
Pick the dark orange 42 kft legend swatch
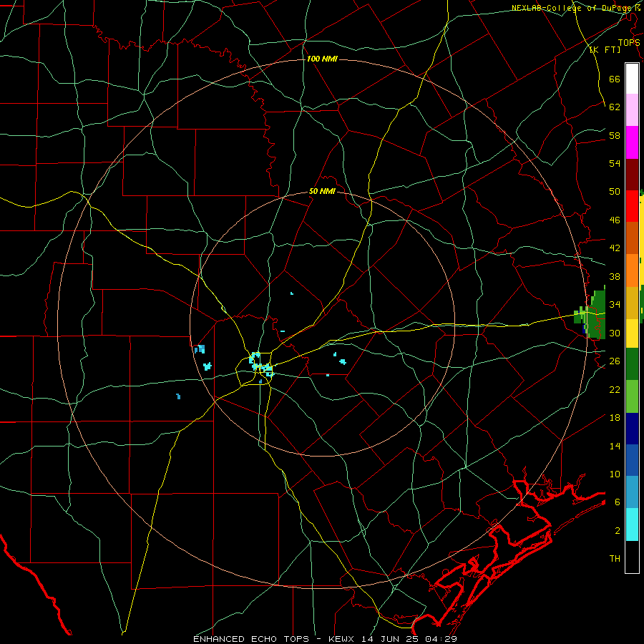point(632,238)
